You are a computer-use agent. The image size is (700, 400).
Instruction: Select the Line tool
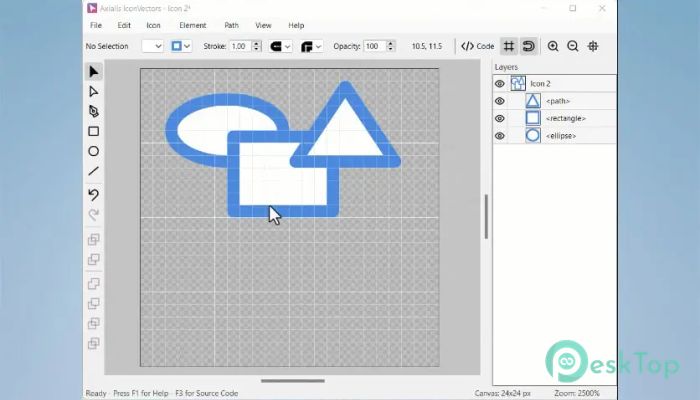pos(93,171)
